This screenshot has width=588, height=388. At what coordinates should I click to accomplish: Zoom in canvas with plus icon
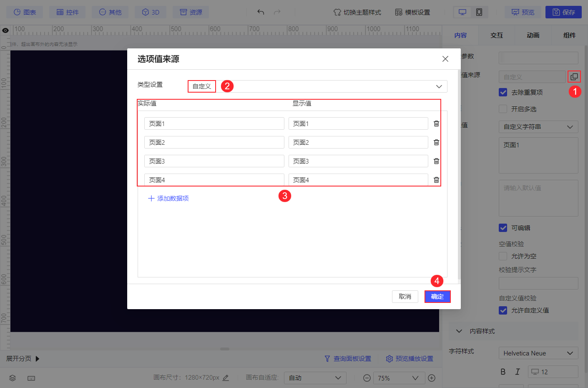coord(432,378)
